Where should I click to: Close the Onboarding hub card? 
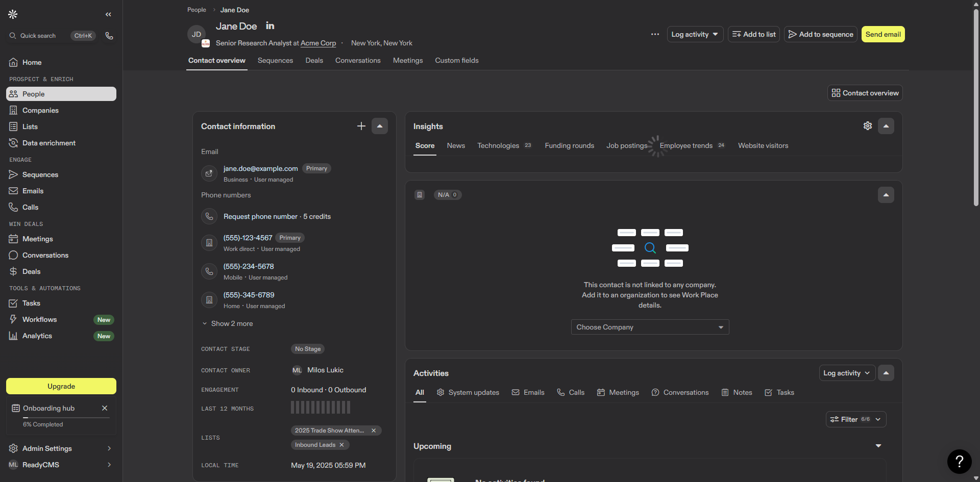[105, 408]
